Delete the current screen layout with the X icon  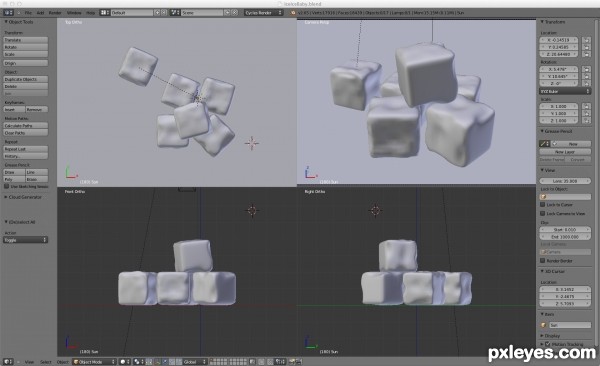[163, 13]
